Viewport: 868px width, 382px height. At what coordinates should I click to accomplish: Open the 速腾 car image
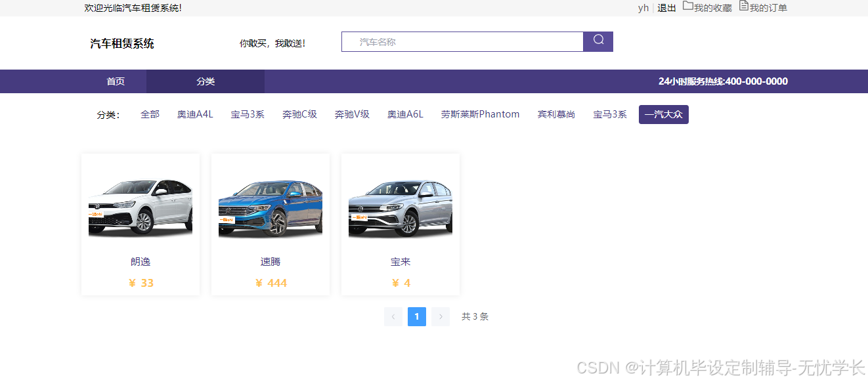(271, 208)
